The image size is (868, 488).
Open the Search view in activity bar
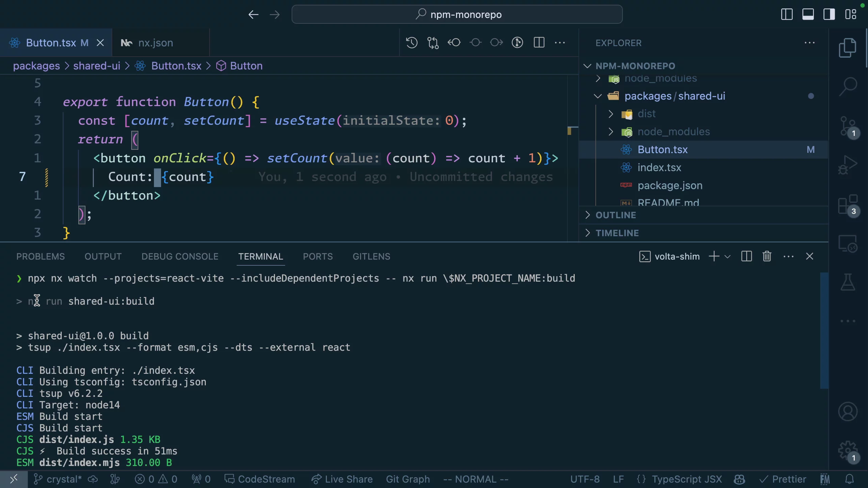[848, 86]
